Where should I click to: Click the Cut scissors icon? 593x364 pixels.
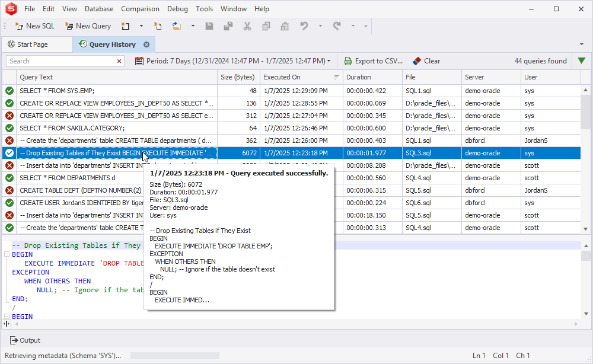[x=247, y=26]
